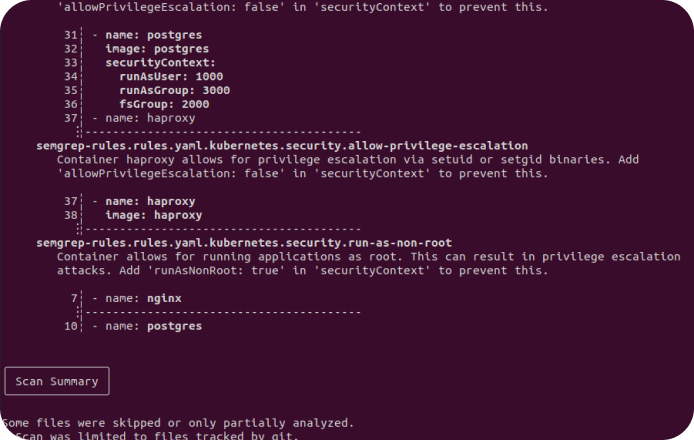694x440 pixels.
Task: Click the dashed separator below line 38
Action: coord(223,229)
